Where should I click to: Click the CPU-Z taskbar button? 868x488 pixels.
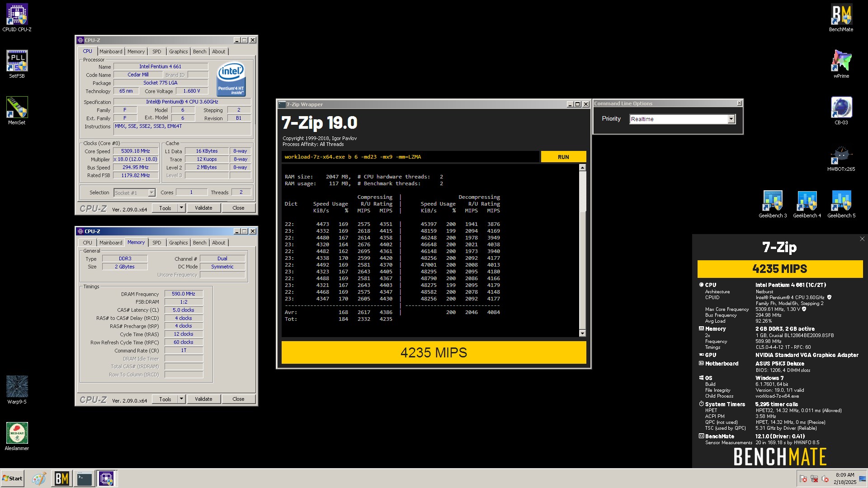(x=106, y=479)
